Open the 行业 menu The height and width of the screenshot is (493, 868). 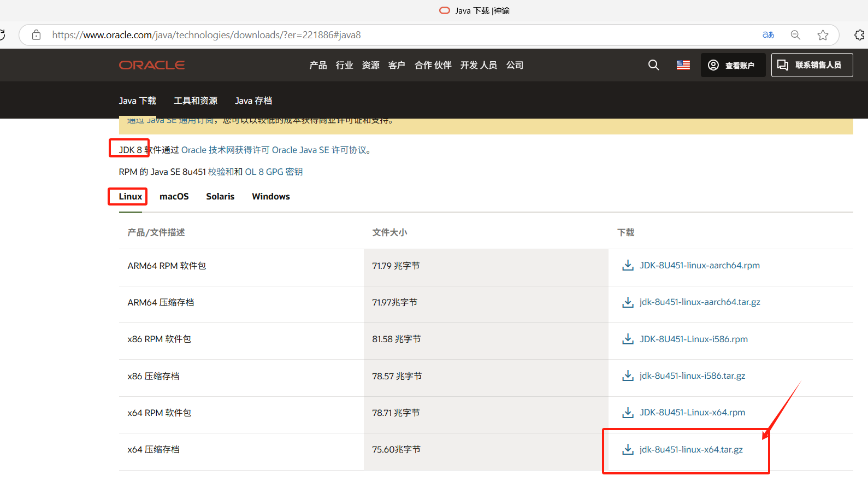pos(344,65)
